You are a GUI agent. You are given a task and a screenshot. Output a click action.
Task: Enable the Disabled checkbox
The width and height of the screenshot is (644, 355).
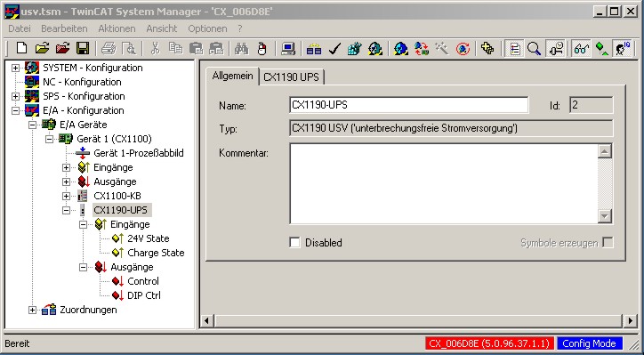tap(294, 242)
